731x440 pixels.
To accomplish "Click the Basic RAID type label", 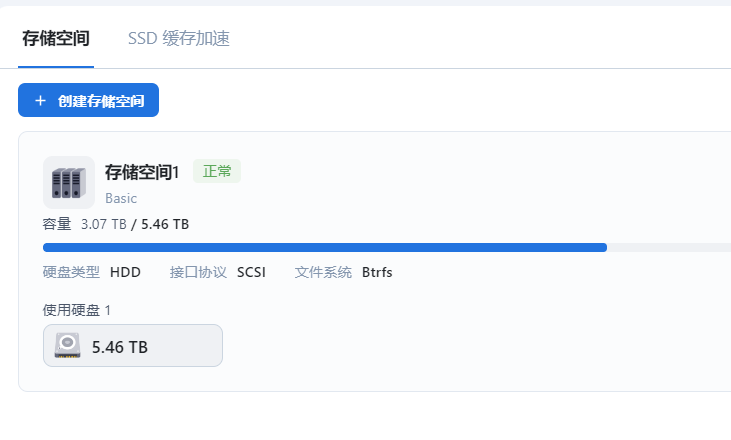I will pos(121,198).
